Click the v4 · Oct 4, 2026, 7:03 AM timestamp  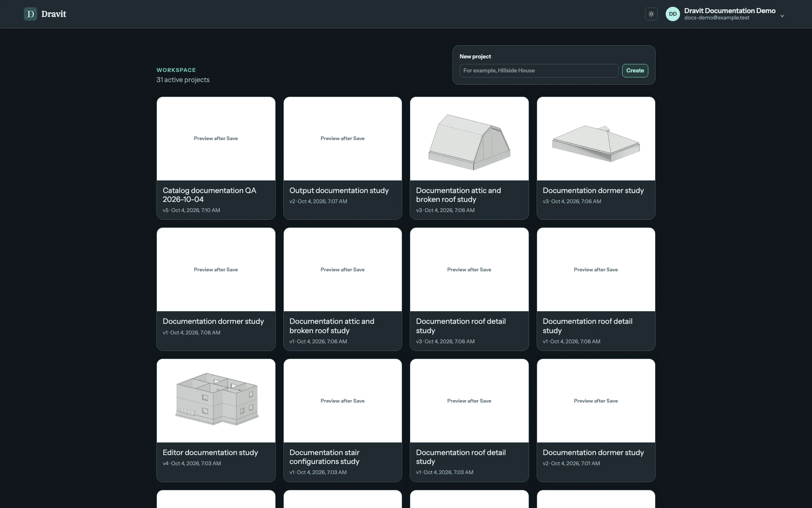192,464
